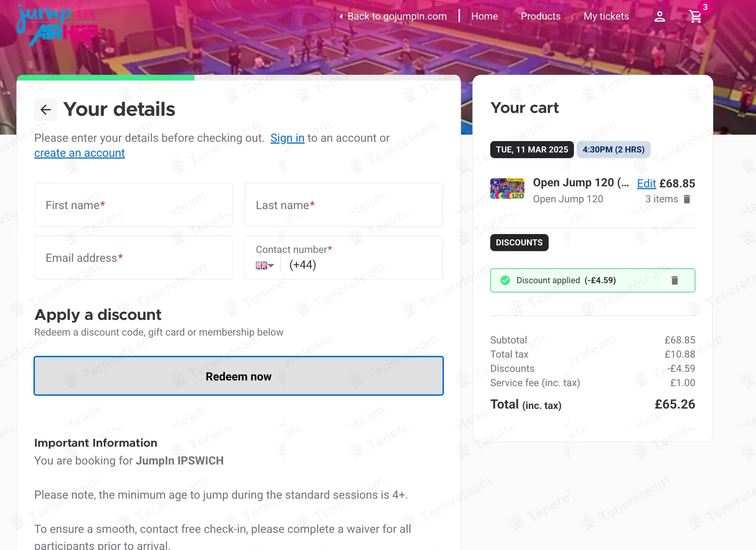
Task: Delete Open Jump 120 from cart
Action: point(687,199)
